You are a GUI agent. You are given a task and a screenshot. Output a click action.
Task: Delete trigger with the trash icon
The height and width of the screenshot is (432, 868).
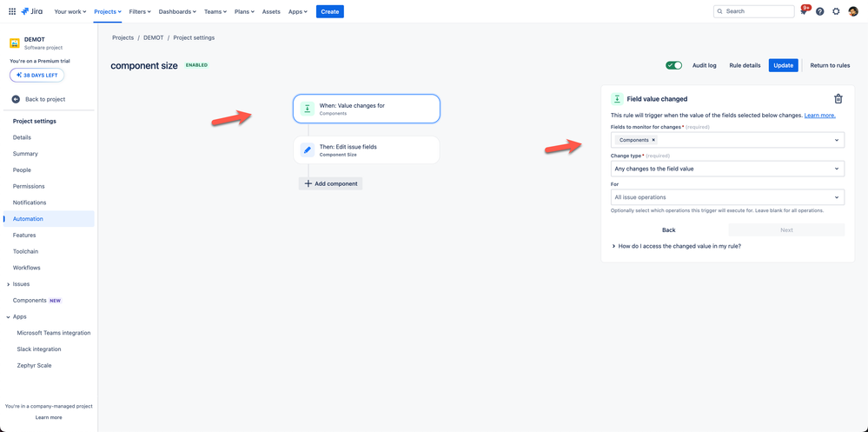coord(838,99)
